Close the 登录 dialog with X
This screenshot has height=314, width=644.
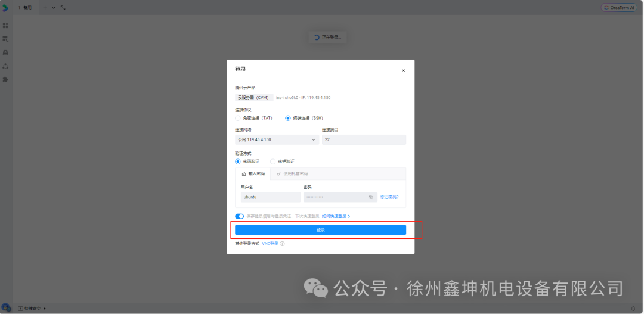[403, 70]
